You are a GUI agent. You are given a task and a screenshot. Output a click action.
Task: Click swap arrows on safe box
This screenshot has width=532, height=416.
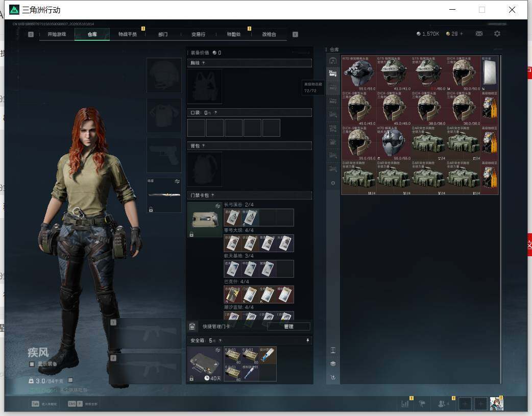tap(218, 350)
